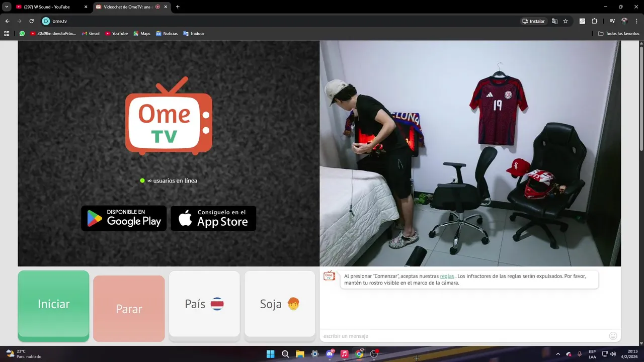Click the OmeTV logo
Screen dimensions: 644x362
pos(169,116)
